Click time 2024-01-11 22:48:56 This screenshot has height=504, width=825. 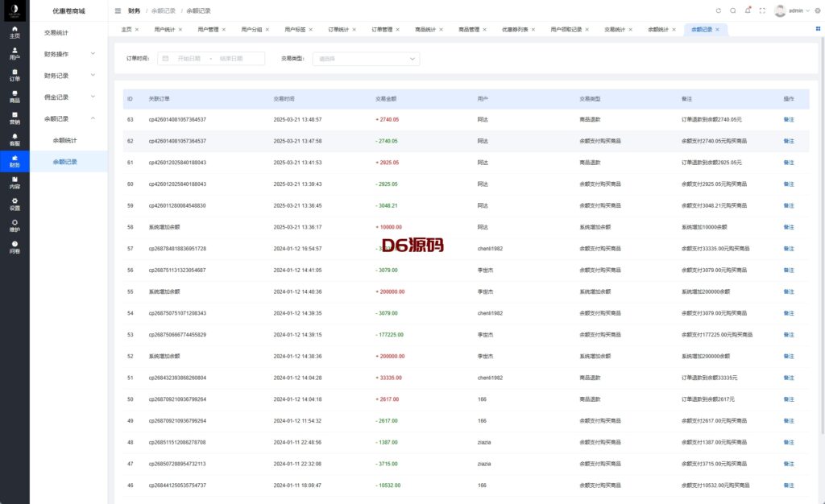click(297, 443)
